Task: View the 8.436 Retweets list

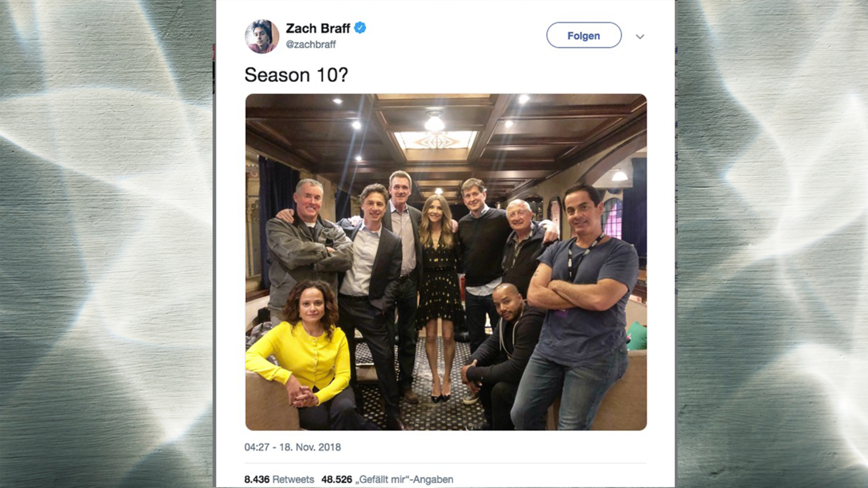Action: tap(279, 480)
